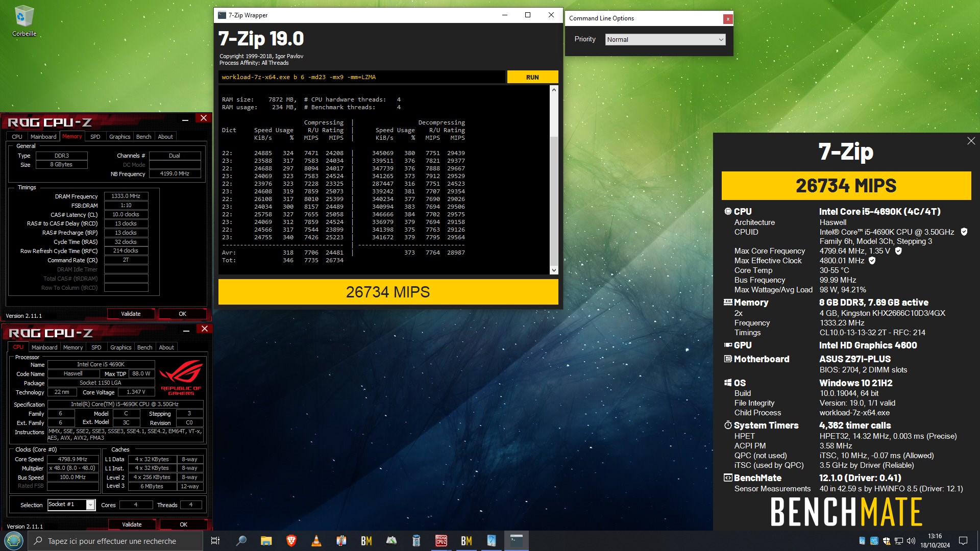This screenshot has height=551, width=980.
Task: Click the Motherboard section icon in BenchMate
Action: coord(728,359)
